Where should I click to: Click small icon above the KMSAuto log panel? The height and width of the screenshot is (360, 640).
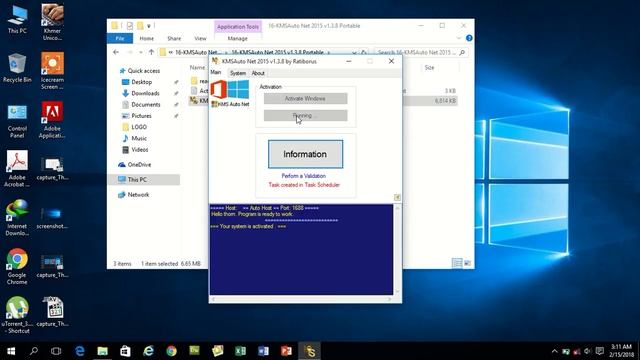tap(397, 198)
